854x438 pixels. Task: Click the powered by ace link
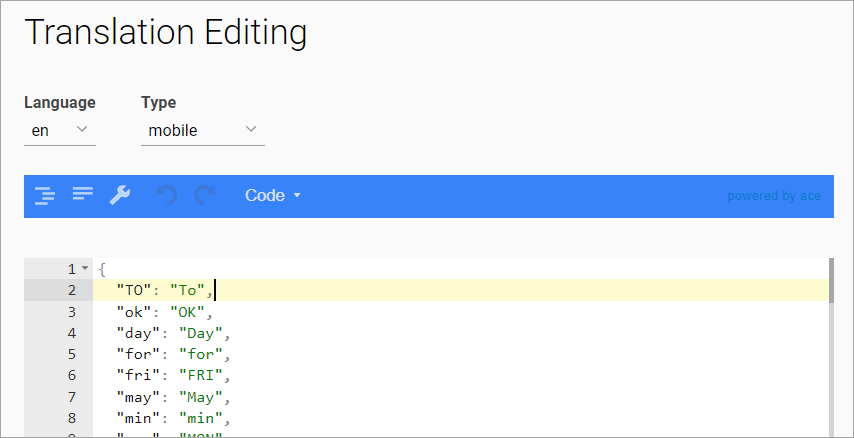click(773, 196)
